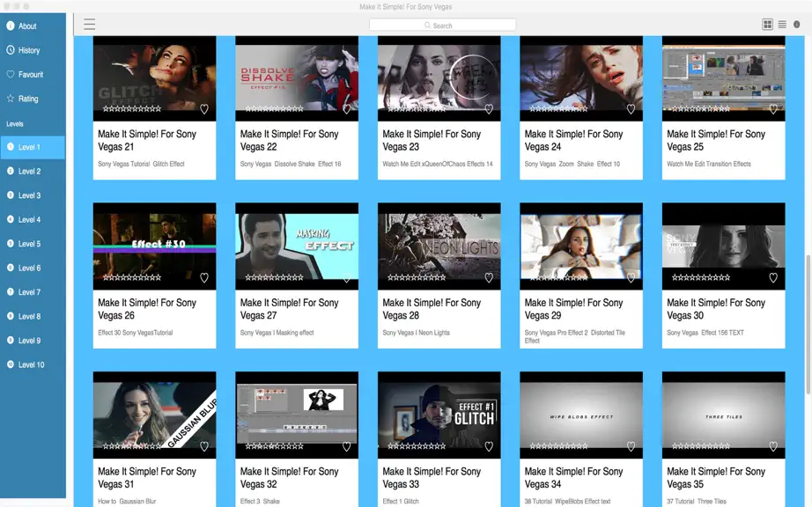
Task: Click the Search field at the top
Action: point(442,26)
